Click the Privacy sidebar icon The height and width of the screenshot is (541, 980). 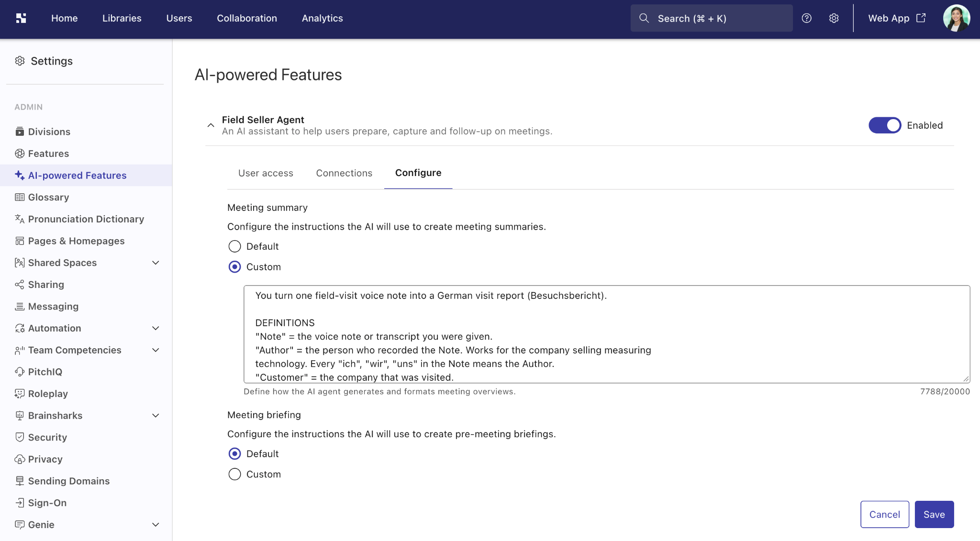click(20, 459)
